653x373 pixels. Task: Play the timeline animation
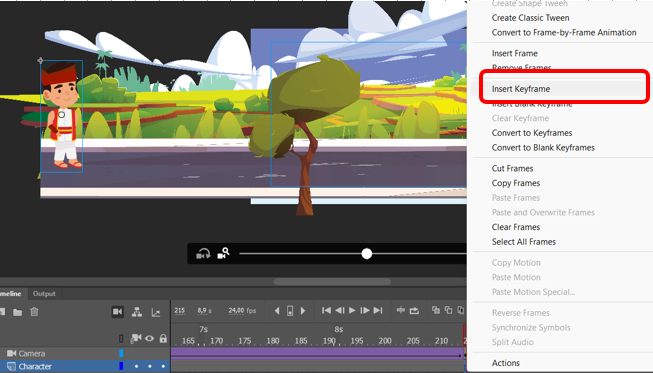click(352, 311)
